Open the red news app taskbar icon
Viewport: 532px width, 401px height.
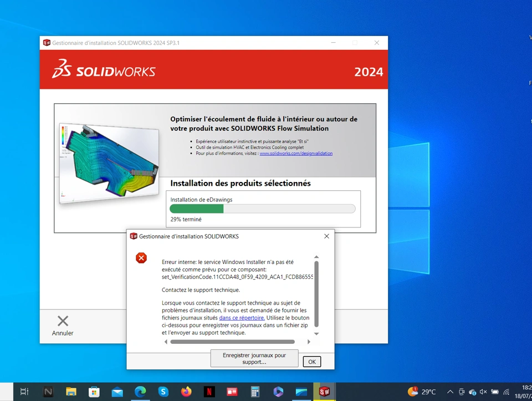[x=232, y=392]
